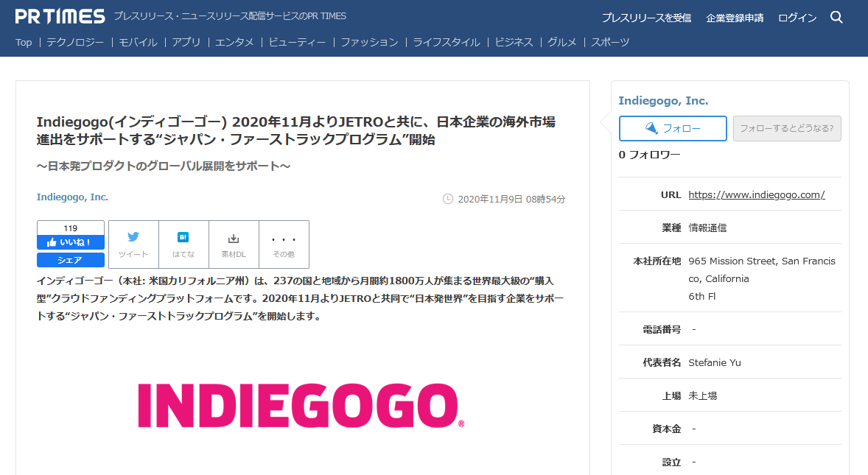This screenshot has height=475, width=868.
Task: Open the Top navigation item
Action: pos(24,43)
